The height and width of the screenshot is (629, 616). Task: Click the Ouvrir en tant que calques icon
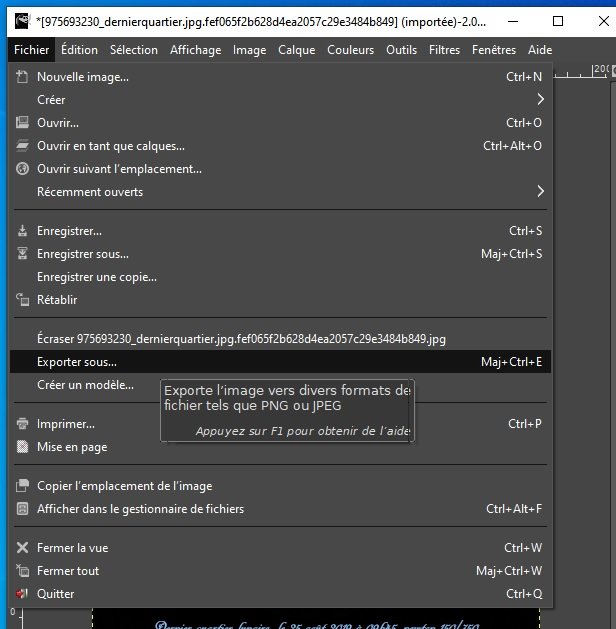point(22,146)
